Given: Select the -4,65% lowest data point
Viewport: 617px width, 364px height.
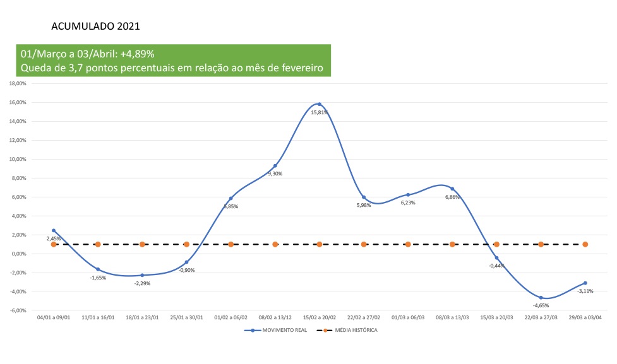Looking at the screenshot, I should (x=541, y=297).
